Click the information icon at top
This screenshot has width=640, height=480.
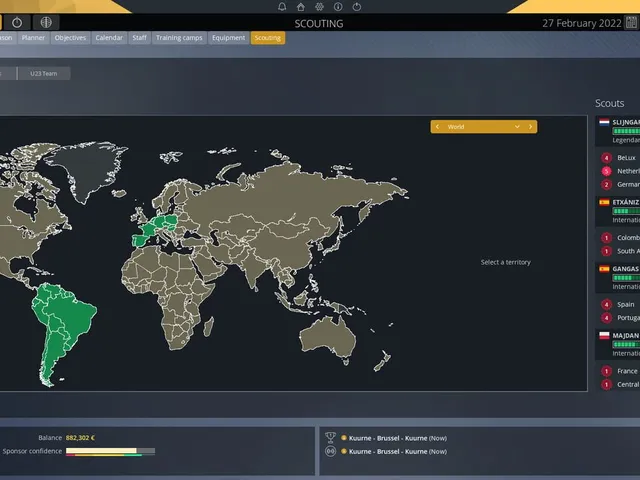point(338,7)
